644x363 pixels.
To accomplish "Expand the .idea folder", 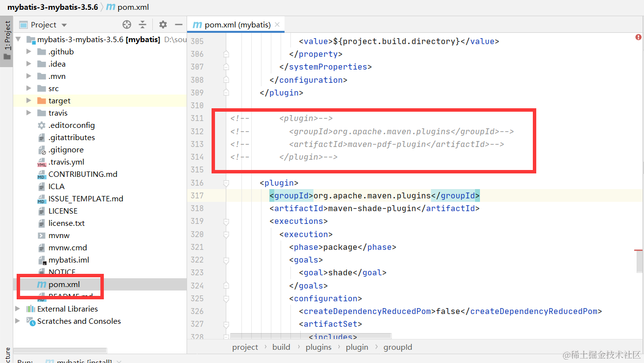I will [x=29, y=64].
